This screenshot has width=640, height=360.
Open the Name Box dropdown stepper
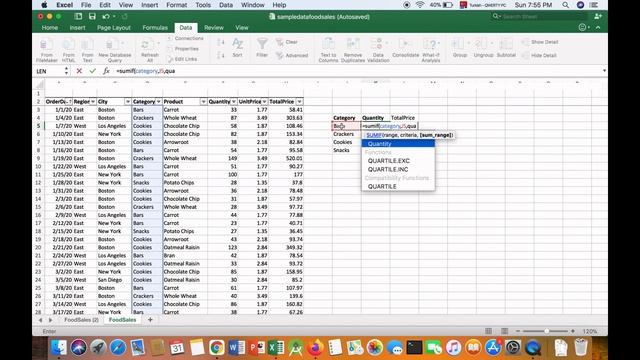pos(66,71)
